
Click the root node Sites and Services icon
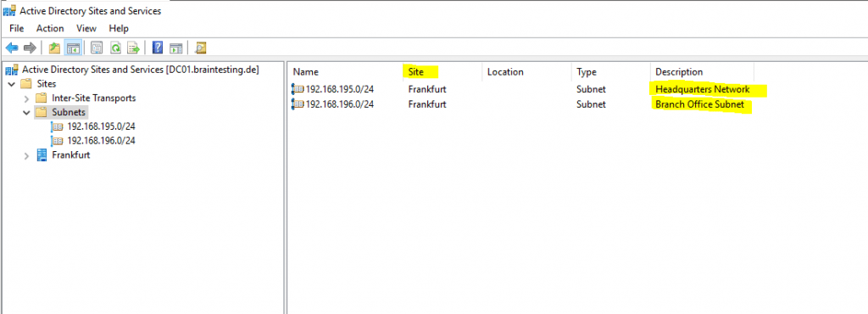pos(11,70)
